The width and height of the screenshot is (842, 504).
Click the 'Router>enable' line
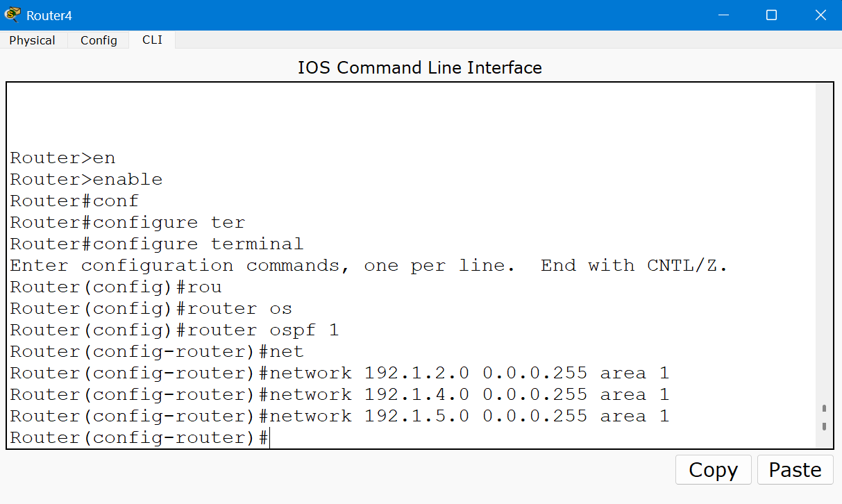point(86,180)
